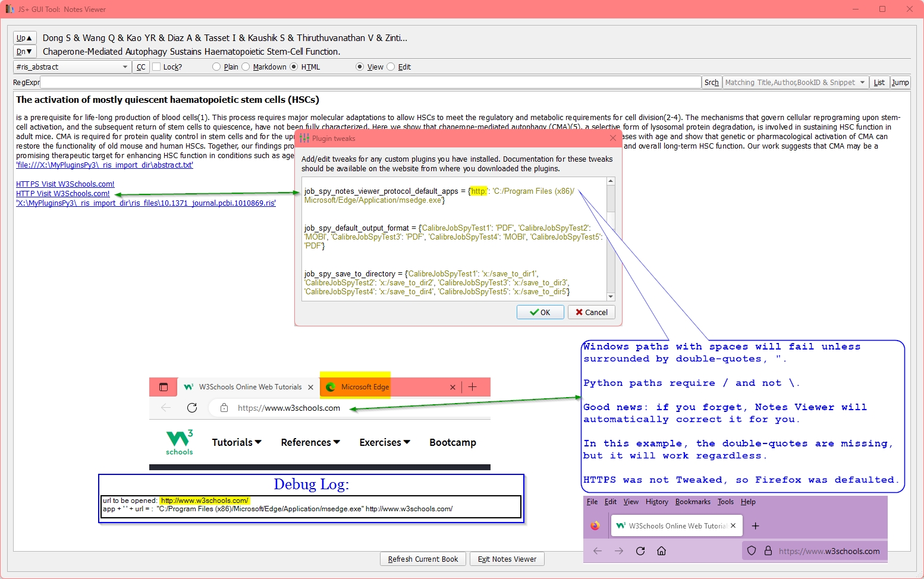Click the List button
The width and height of the screenshot is (924, 579).
click(879, 82)
